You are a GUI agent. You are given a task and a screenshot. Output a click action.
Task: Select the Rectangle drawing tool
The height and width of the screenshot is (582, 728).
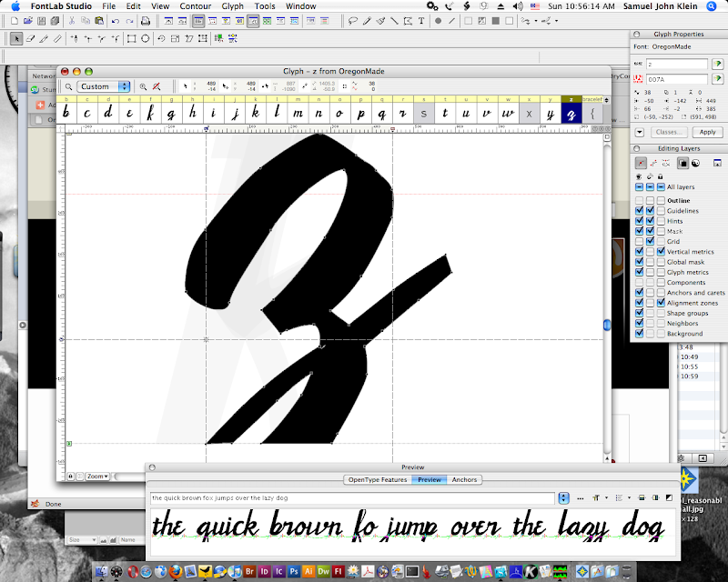[x=132, y=39]
